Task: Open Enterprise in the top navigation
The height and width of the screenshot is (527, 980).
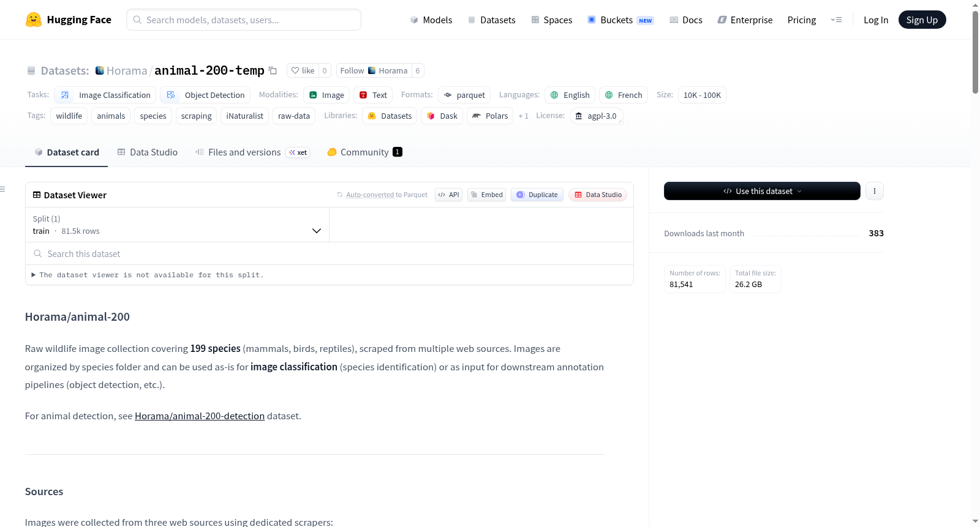Action: 745,20
